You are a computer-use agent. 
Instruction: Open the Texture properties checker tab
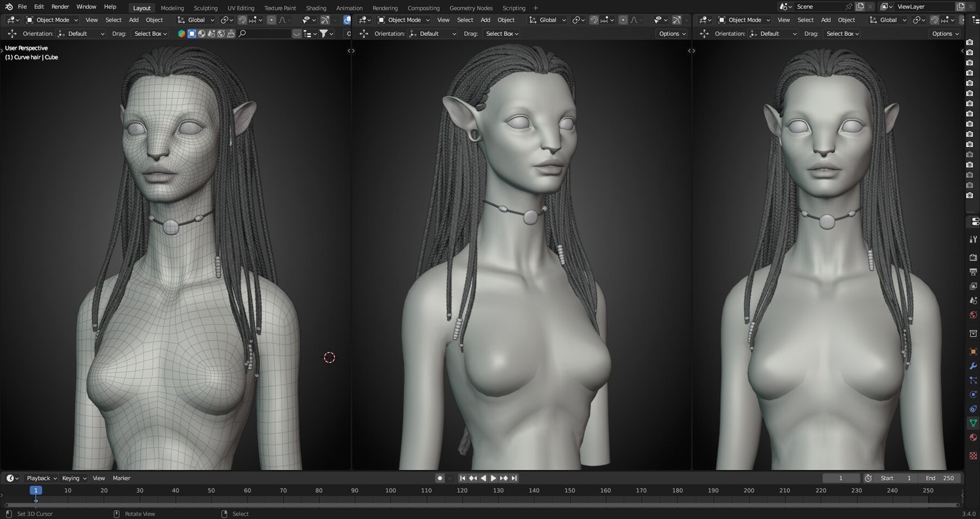[973, 456]
